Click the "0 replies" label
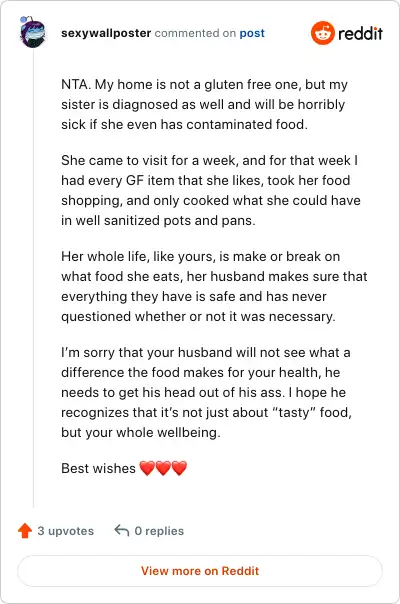Screen dimensions: 400x604 (159, 531)
